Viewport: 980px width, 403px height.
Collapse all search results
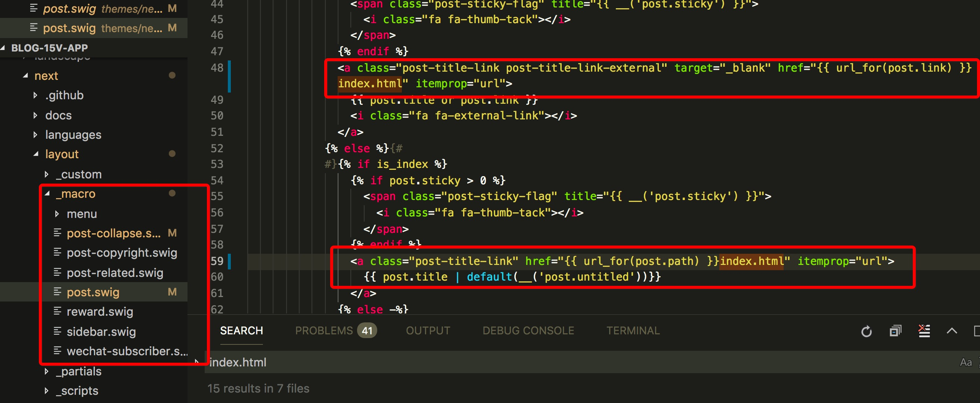click(895, 331)
